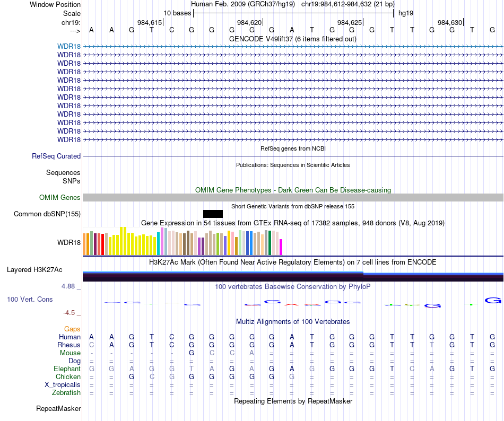504x421 pixels.
Task: Select the Elephant alignment row label
Action: click(x=67, y=369)
